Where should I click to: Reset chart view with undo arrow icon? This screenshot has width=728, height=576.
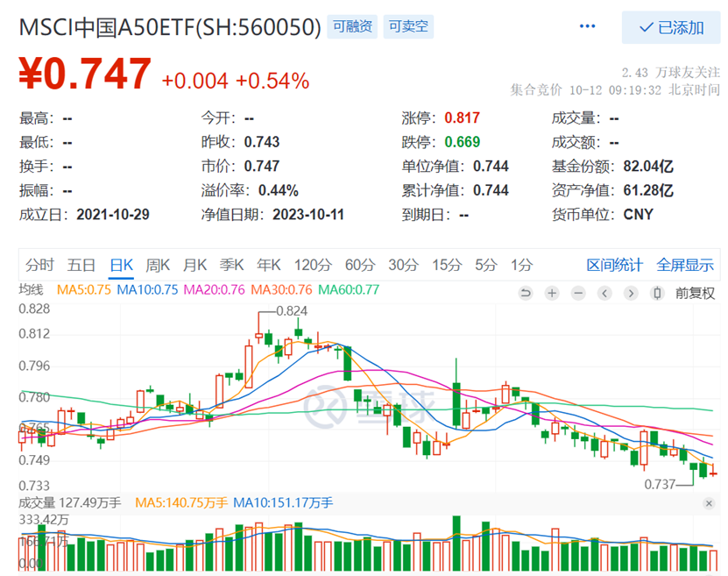526,293
